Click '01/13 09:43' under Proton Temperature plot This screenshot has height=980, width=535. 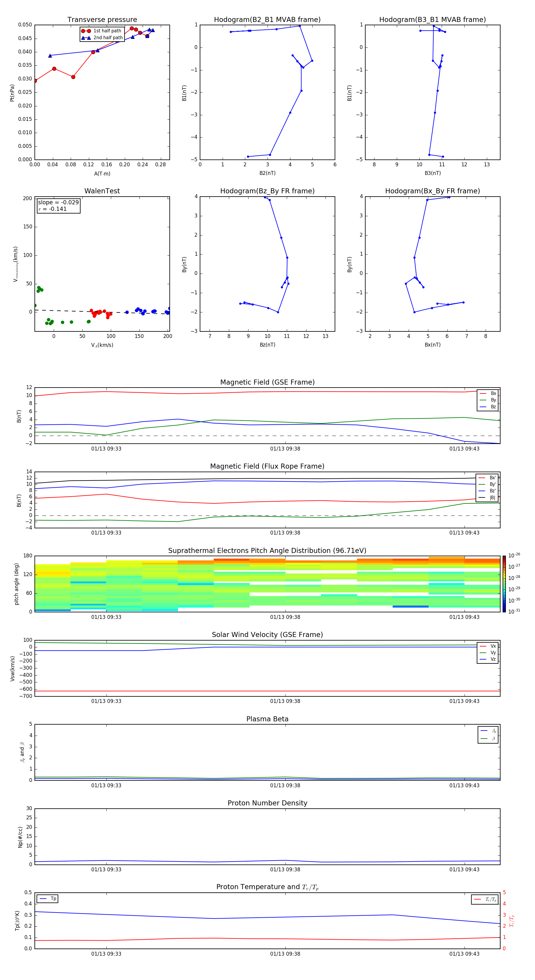[464, 954]
